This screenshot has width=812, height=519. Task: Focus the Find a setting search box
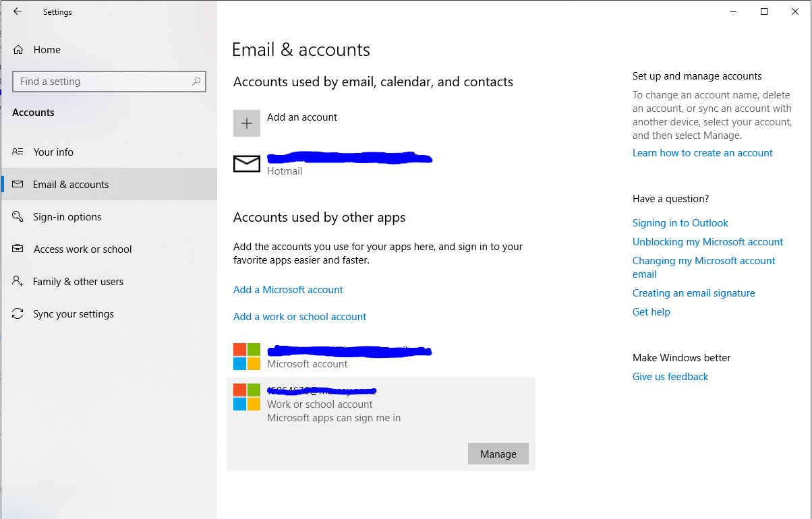pos(109,82)
